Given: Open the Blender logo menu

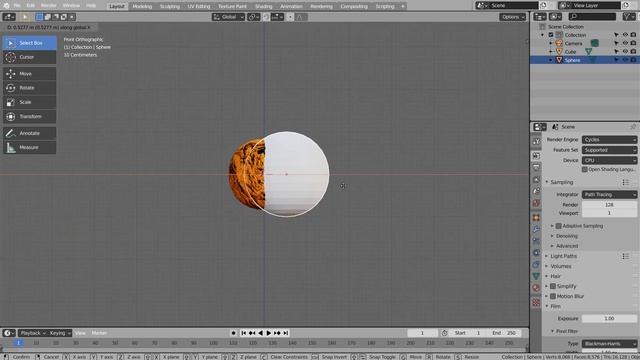Looking at the screenshot, I should pyautogui.click(x=6, y=6).
